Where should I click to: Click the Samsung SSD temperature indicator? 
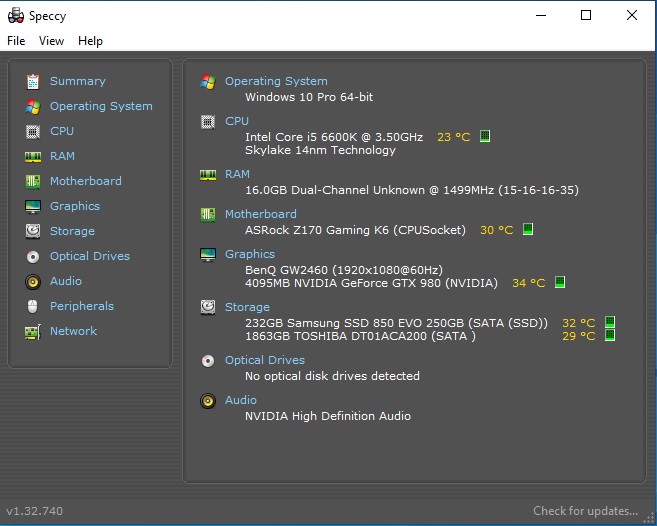(x=609, y=323)
